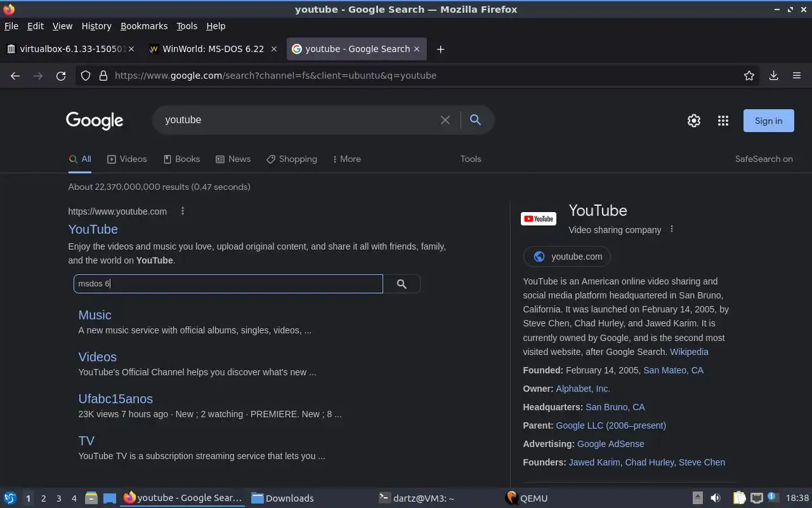Switch to dartz@VM3 terminal in taskbar
The image size is (812, 508).
(x=416, y=498)
